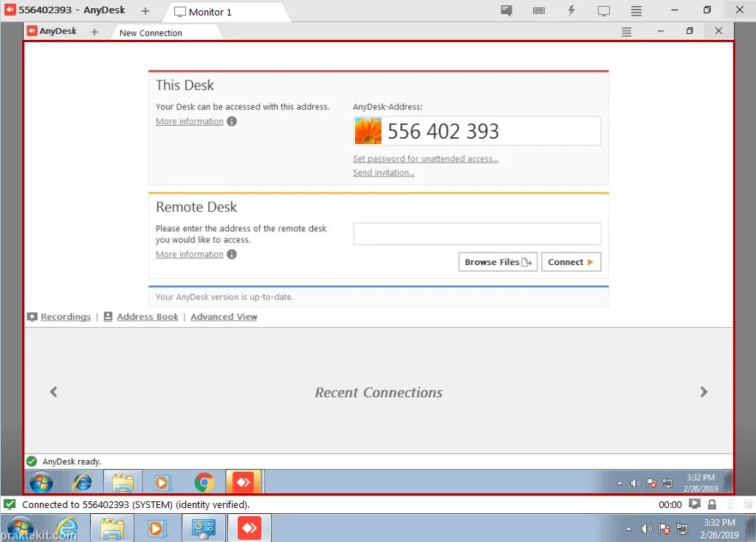The width and height of the screenshot is (756, 542).
Task: Add a session tab beside 556402393 - AnyDesk
Action: [145, 10]
